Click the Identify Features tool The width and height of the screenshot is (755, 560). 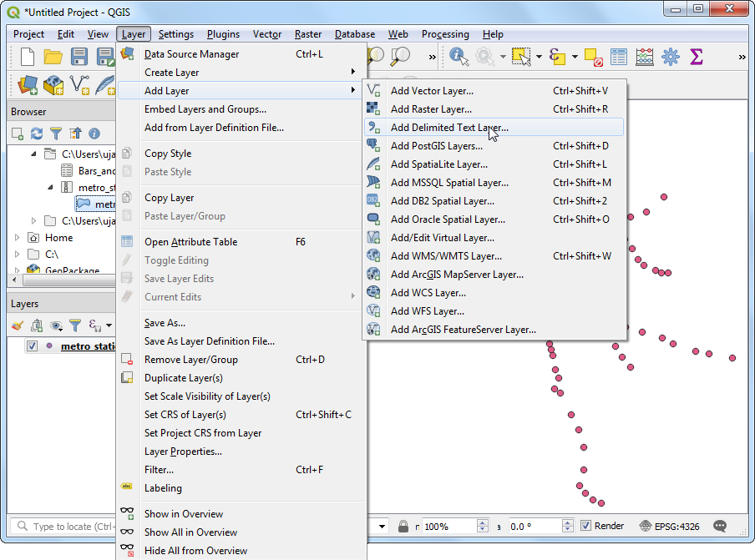[459, 57]
